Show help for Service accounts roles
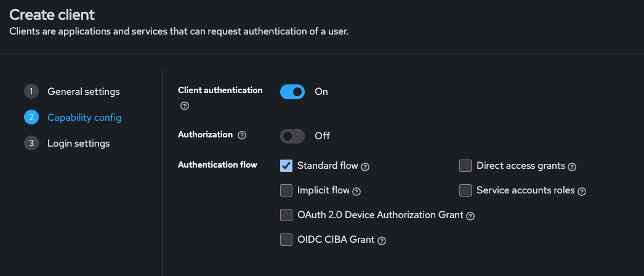The image size is (644, 276). [x=582, y=192]
